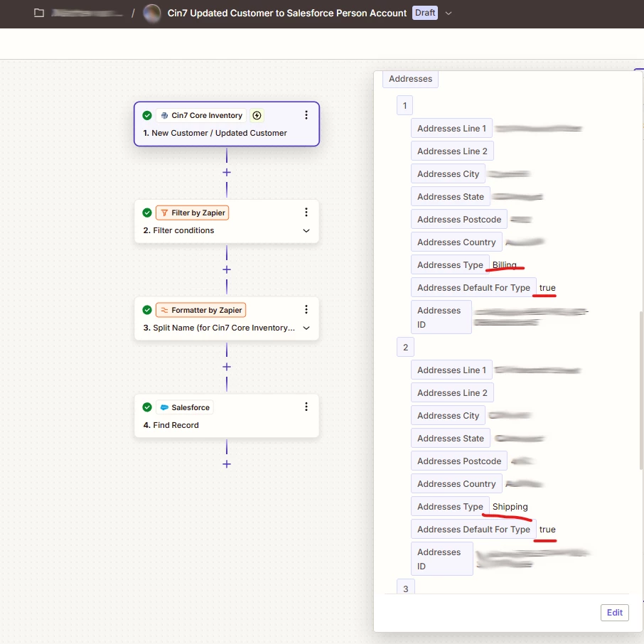Click the Salesforce app badge
This screenshot has height=644, width=644.
pyautogui.click(x=185, y=407)
